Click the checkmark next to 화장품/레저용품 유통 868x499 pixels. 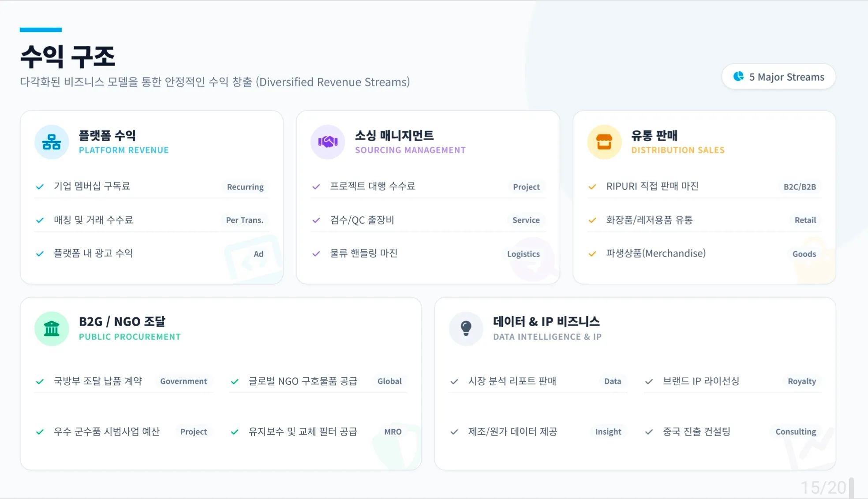(592, 220)
